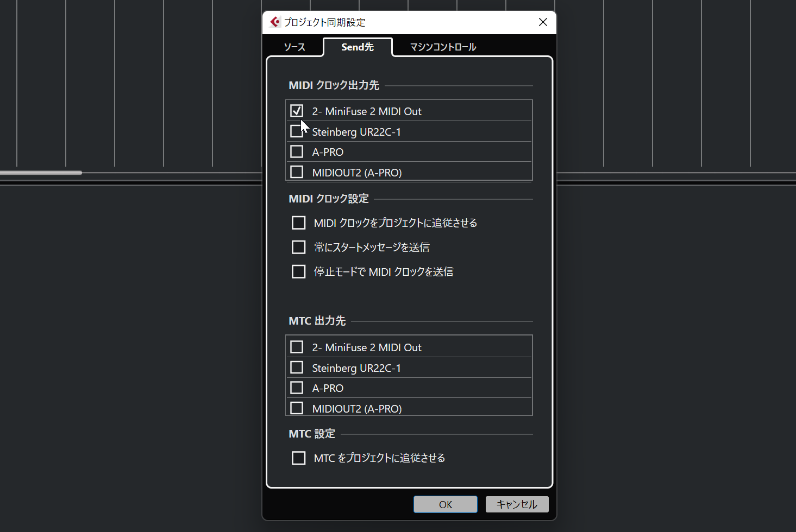Check MIDIOUT2 (A-PRO) under MIDI クロック出力先
The image size is (796, 532).
pyautogui.click(x=297, y=172)
